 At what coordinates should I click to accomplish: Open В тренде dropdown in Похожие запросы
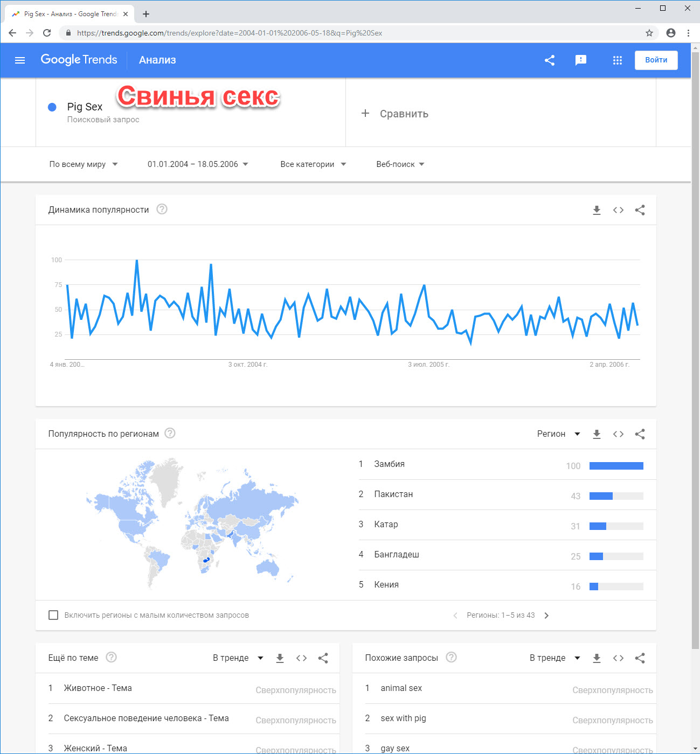click(x=555, y=658)
